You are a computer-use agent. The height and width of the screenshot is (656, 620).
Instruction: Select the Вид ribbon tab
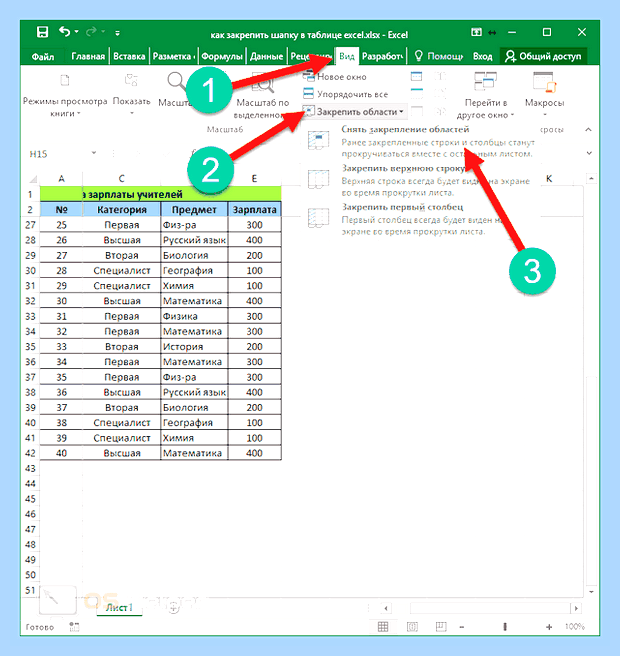coord(347,56)
